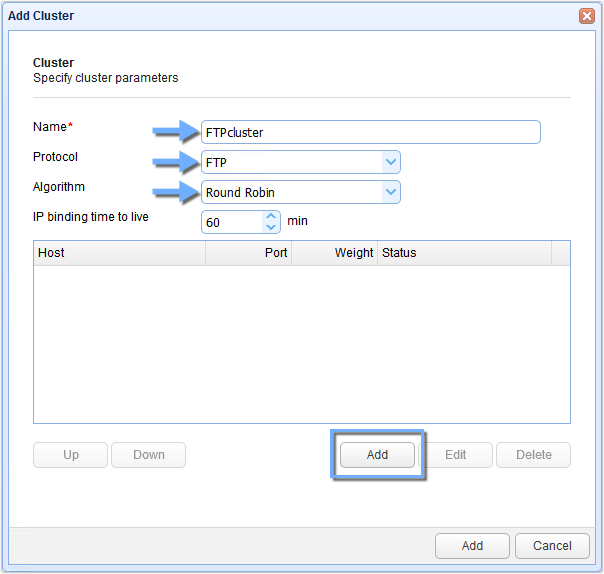Click the Add button next to Edit
604x574 pixels.
point(377,455)
